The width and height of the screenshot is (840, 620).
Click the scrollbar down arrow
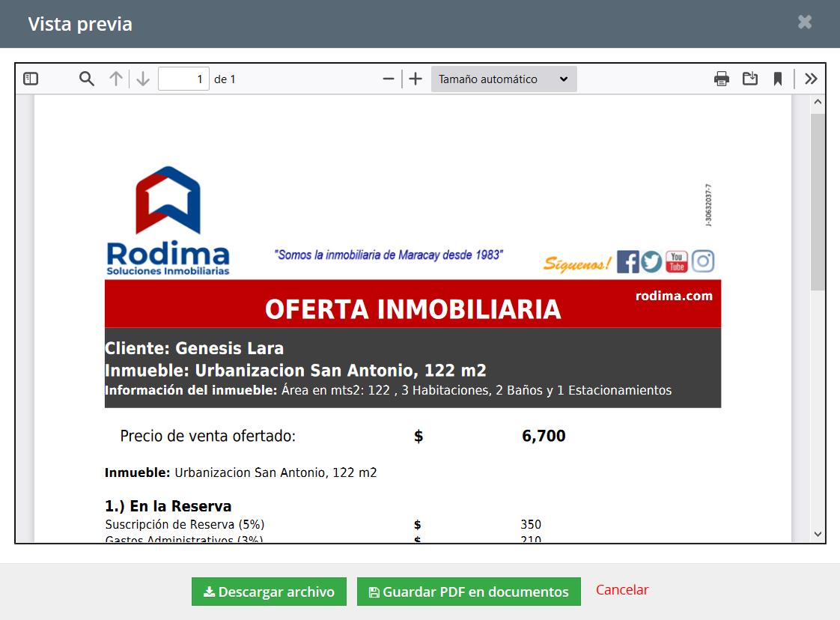pyautogui.click(x=818, y=534)
